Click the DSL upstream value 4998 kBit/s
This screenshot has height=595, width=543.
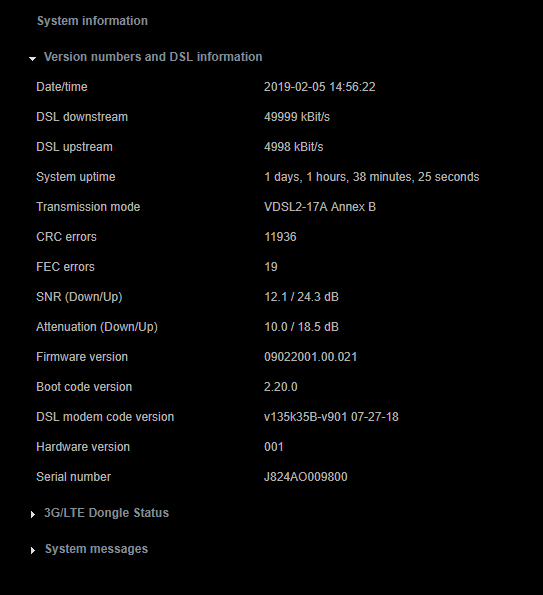coord(293,147)
